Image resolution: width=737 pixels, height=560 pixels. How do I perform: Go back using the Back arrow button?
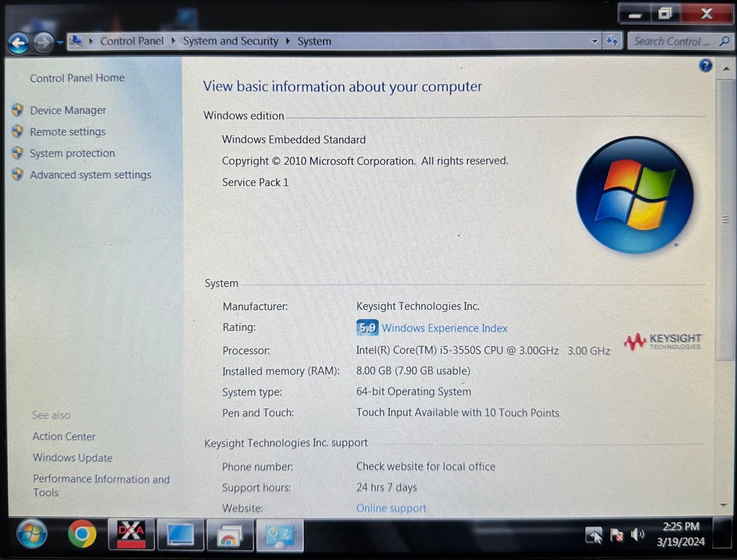point(18,43)
